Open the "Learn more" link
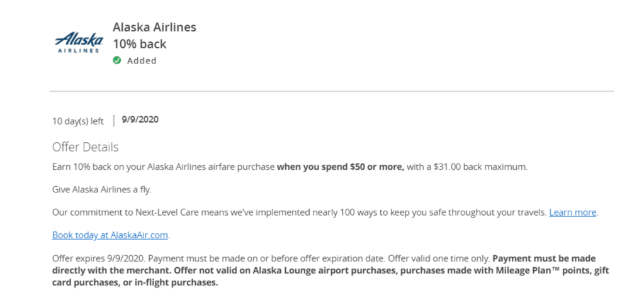This screenshot has height=298, width=644. pos(572,212)
